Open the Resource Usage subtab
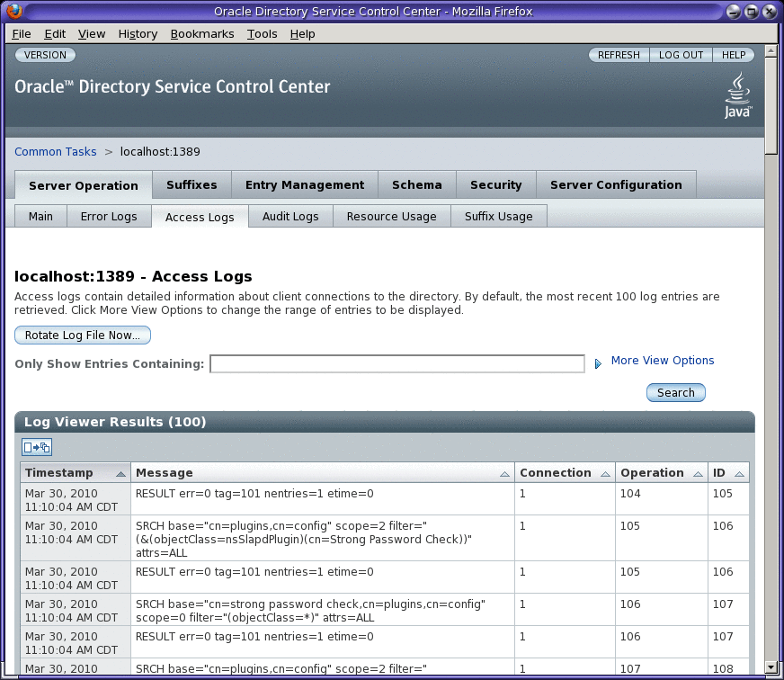Image resolution: width=784 pixels, height=680 pixels. [391, 216]
